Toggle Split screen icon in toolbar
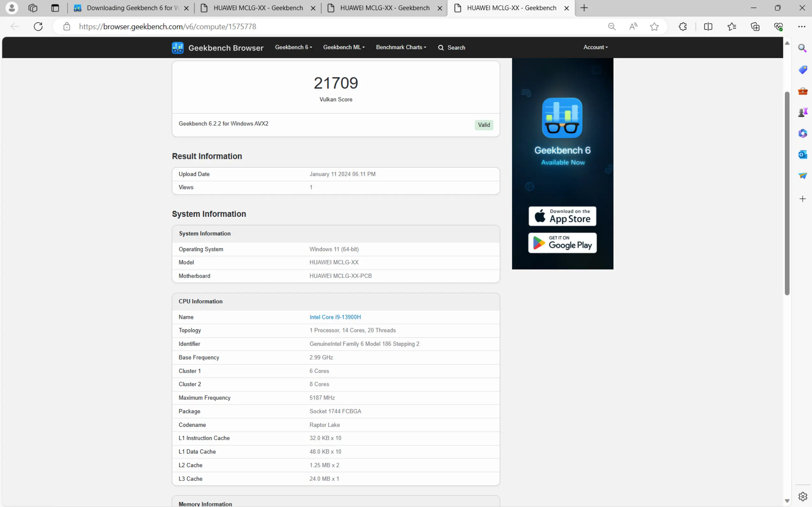Image resolution: width=812 pixels, height=507 pixels. pyautogui.click(x=708, y=26)
